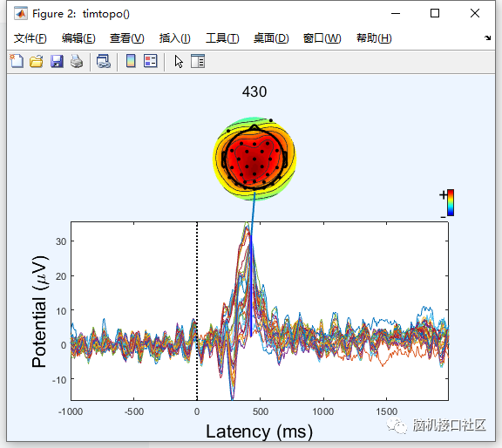The image size is (502, 448).
Task: Click the Potential (μV) axis label
Action: coord(40,311)
